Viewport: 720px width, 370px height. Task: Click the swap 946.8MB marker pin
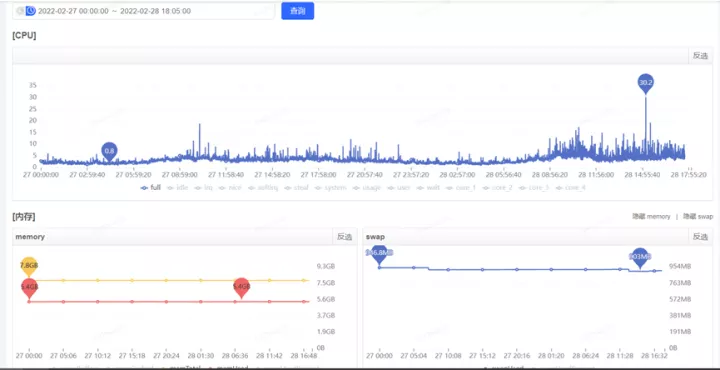pos(379,253)
